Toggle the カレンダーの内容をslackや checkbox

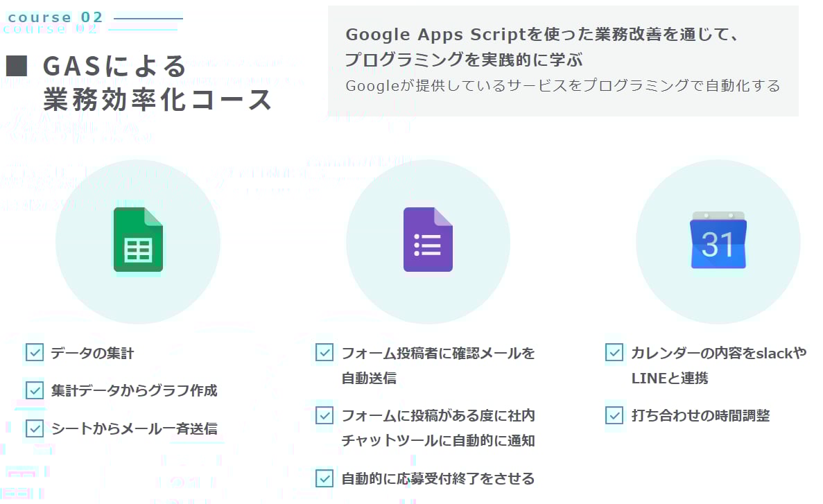(x=614, y=353)
